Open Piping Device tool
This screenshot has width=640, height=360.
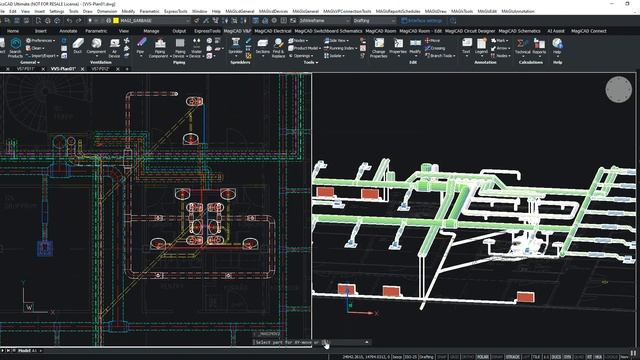click(x=180, y=47)
